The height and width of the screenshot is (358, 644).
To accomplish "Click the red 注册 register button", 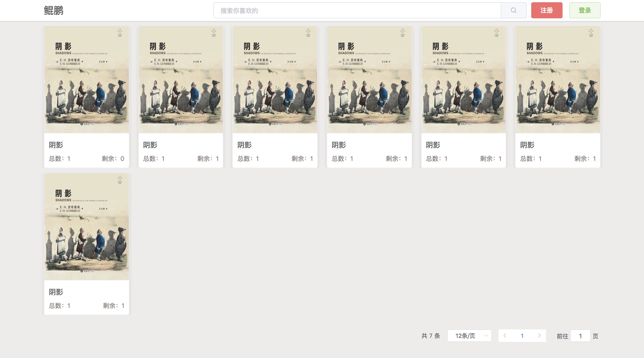I will [x=547, y=10].
